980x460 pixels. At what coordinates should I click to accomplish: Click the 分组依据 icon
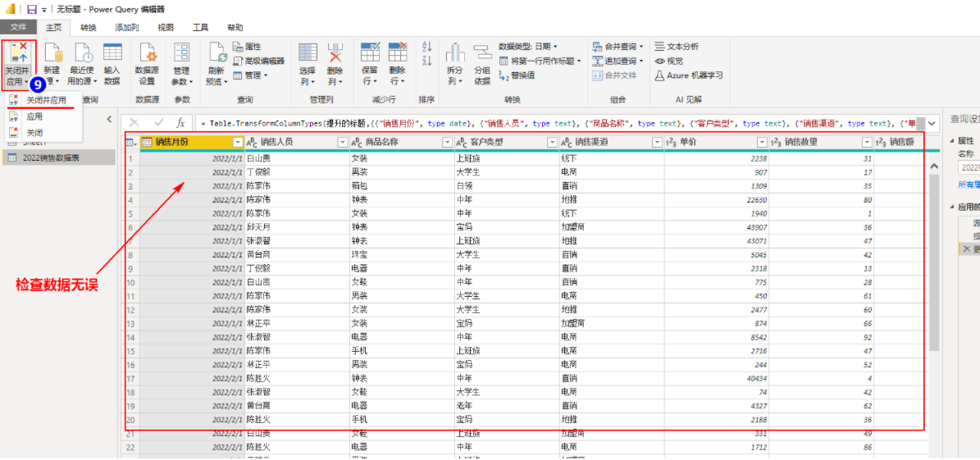(482, 54)
